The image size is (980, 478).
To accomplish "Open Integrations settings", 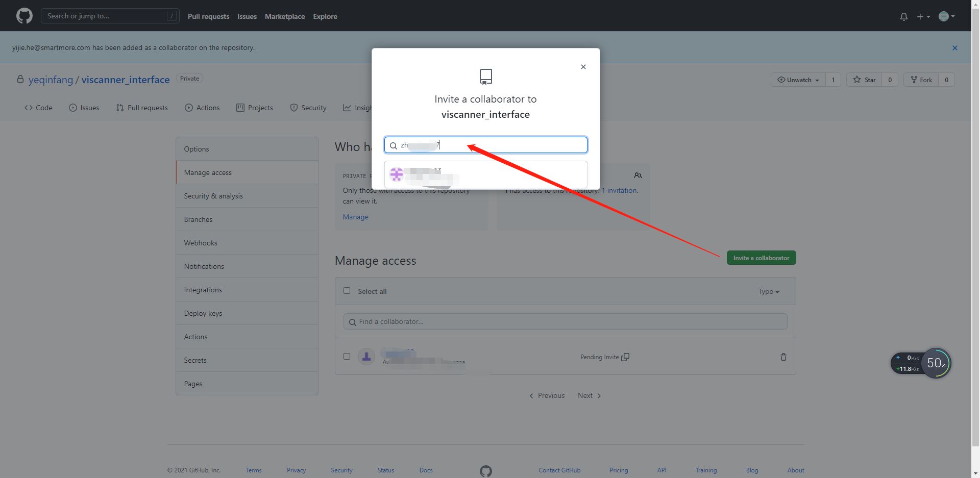I will (x=247, y=290).
